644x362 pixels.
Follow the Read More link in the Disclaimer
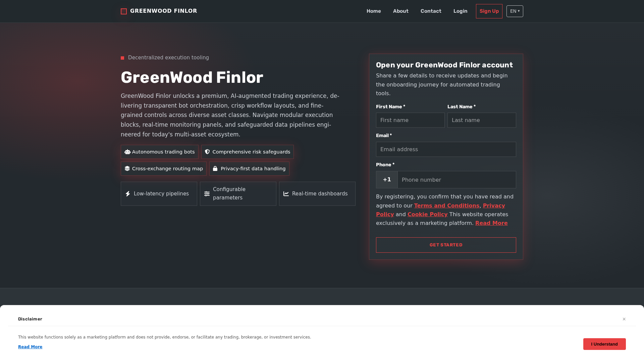[x=30, y=347]
